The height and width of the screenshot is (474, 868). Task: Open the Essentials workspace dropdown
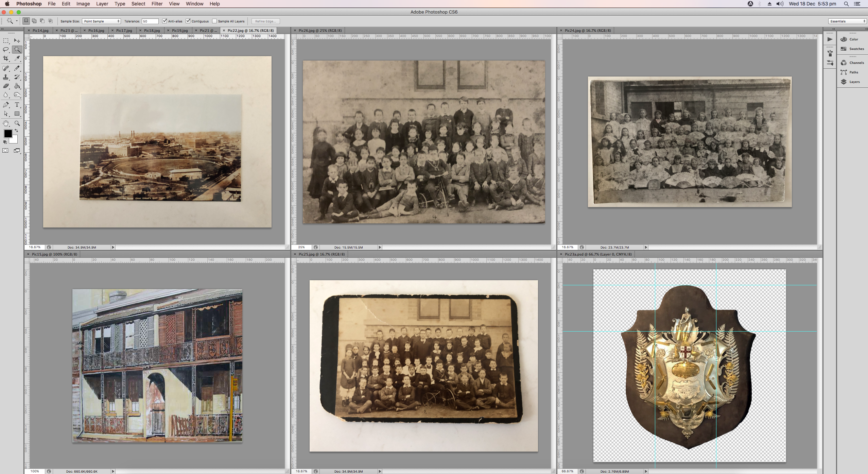tap(847, 21)
